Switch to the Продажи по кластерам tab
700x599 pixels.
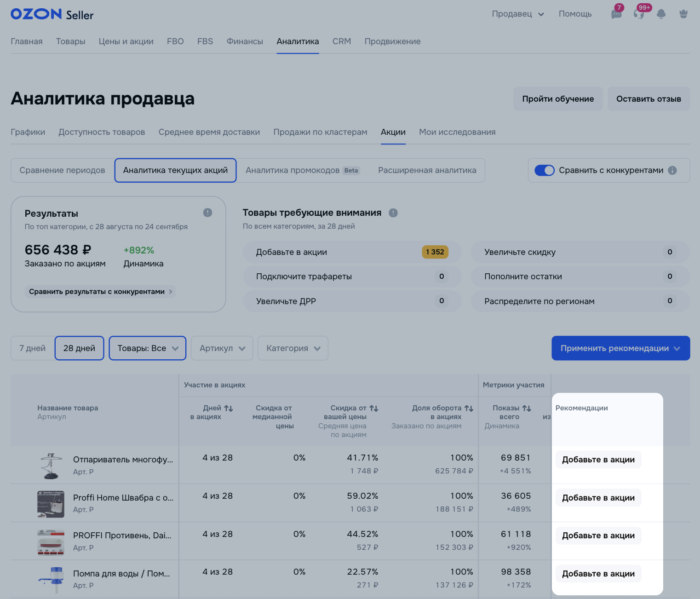[320, 132]
